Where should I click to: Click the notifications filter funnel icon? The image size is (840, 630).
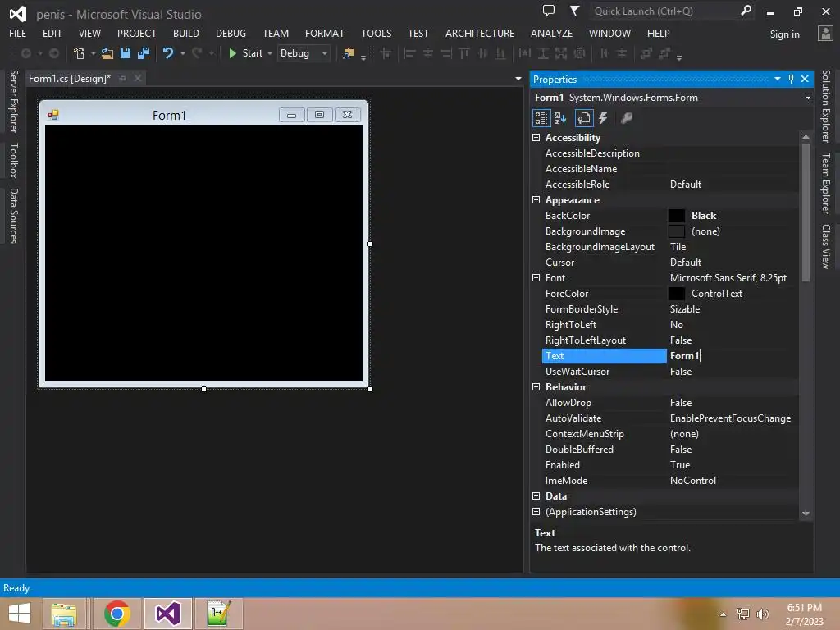click(574, 10)
